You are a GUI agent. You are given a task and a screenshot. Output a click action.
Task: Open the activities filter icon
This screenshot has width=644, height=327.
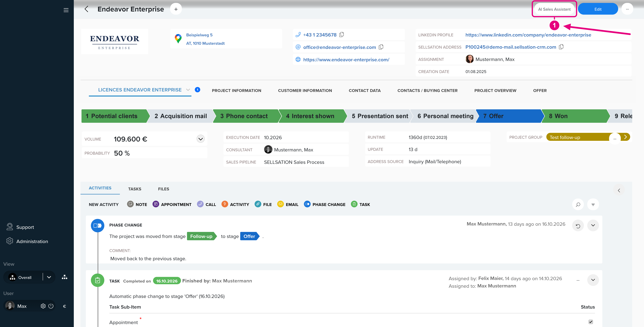tap(593, 205)
